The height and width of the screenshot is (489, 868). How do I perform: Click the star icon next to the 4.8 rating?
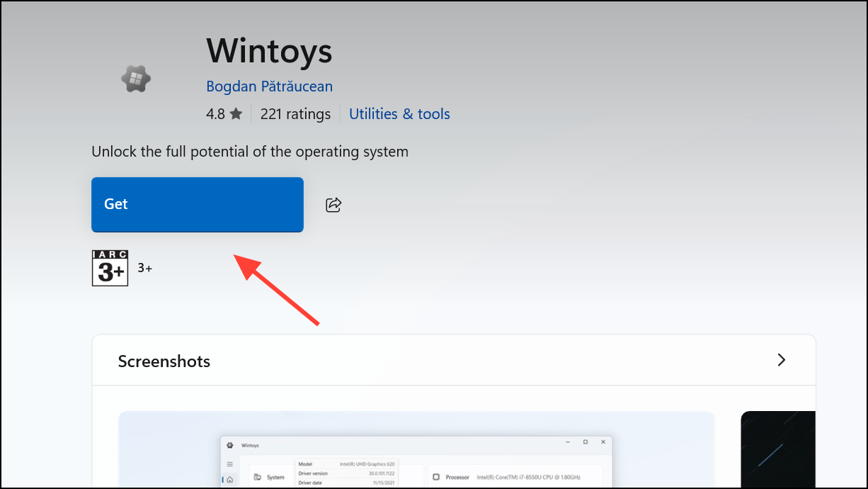(x=236, y=113)
